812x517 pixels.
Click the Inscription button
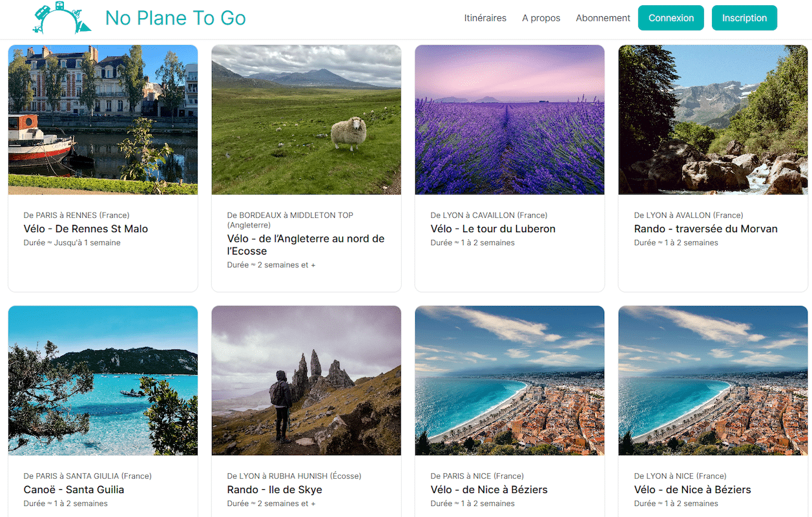tap(744, 18)
